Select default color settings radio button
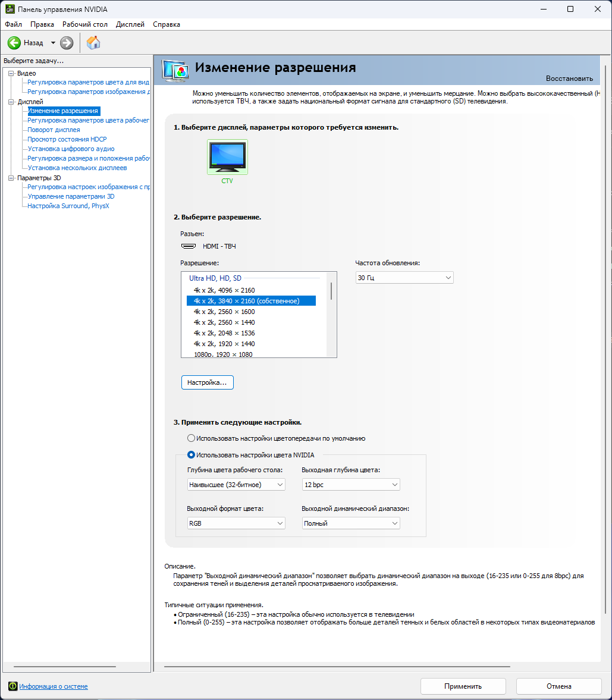Viewport: 612px width, 700px height. coord(191,438)
